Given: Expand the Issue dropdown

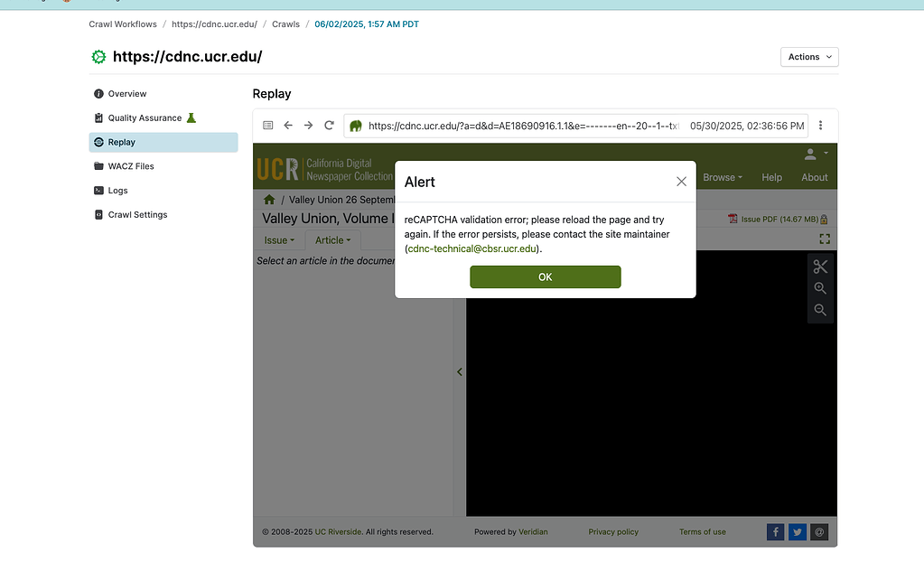Looking at the screenshot, I should [x=280, y=240].
